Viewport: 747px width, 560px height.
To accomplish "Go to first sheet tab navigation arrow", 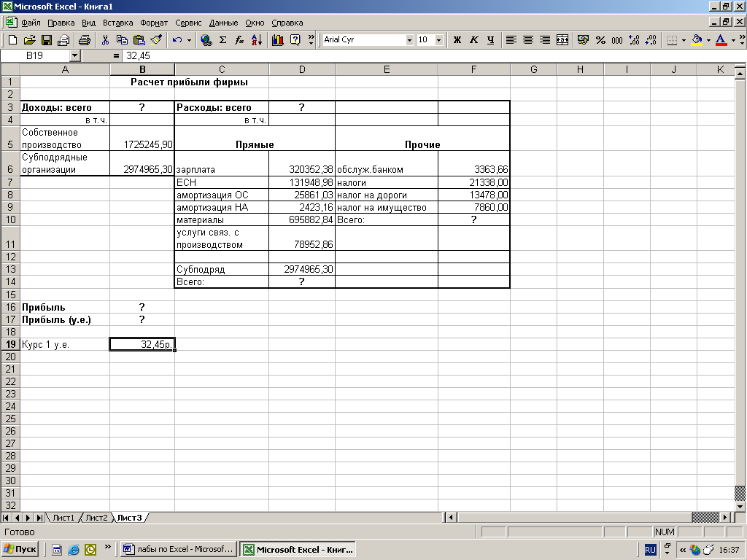I will point(6,518).
